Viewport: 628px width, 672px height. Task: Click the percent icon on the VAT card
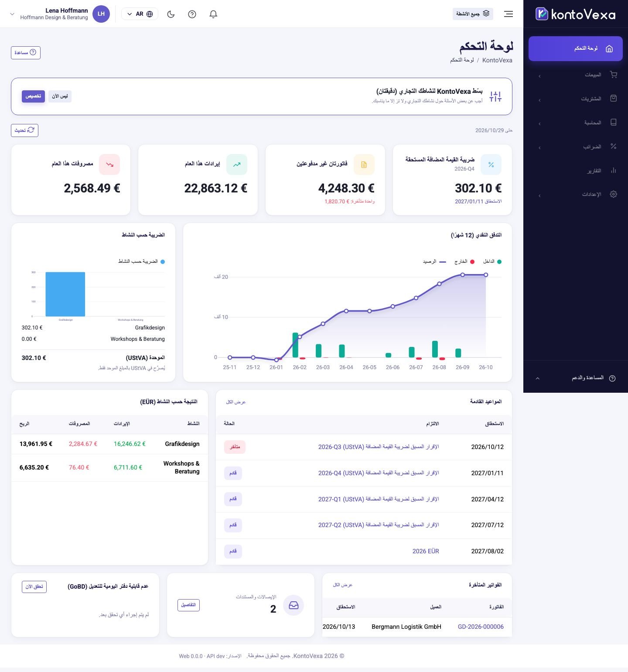pos(491,165)
